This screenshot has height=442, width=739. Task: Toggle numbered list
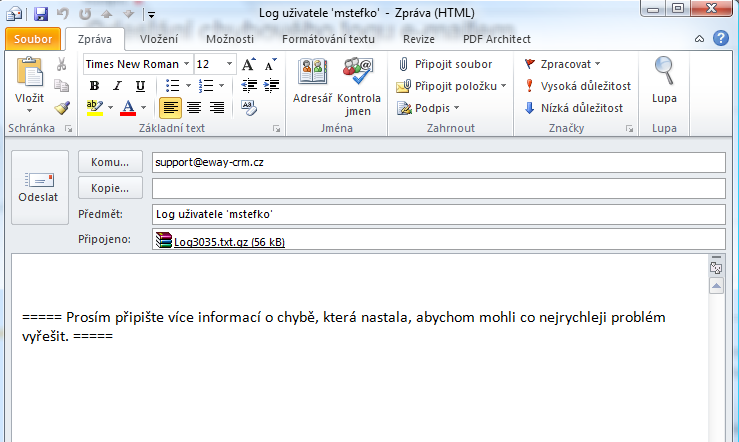tap(205, 86)
